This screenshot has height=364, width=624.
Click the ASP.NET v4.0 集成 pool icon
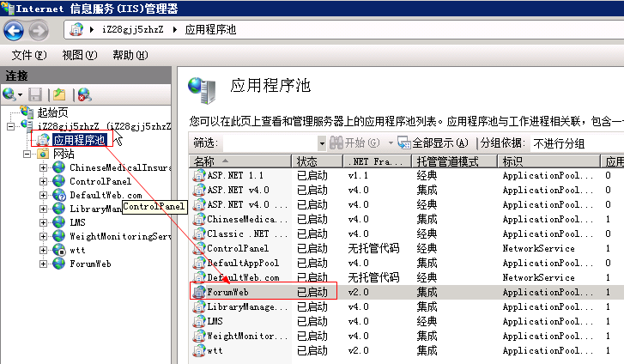198,190
